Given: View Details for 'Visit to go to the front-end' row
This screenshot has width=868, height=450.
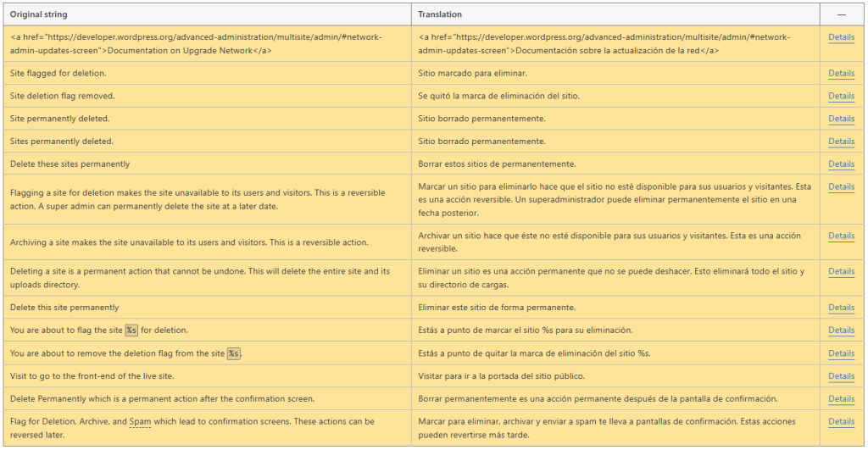Looking at the screenshot, I should 841,376.
